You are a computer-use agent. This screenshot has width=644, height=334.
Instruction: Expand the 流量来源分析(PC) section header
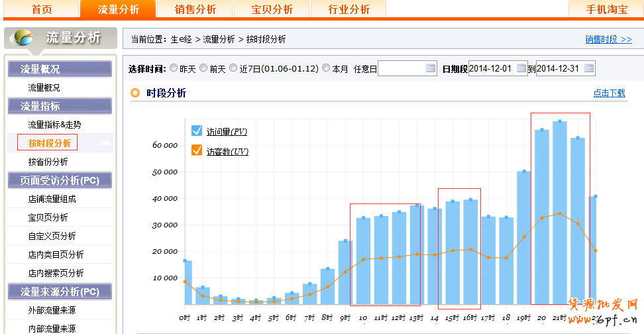click(x=60, y=292)
